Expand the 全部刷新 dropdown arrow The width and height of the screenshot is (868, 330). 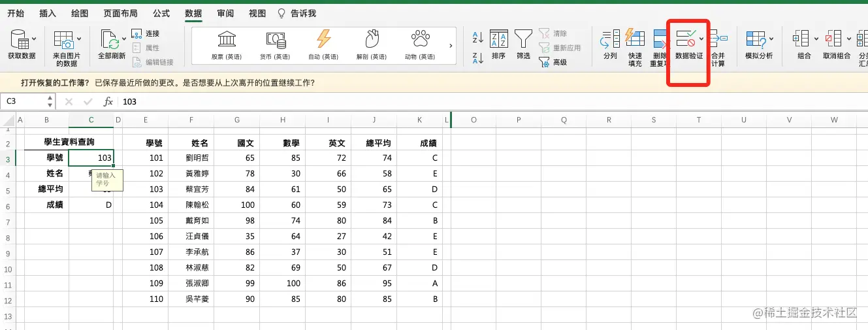pyautogui.click(x=124, y=39)
